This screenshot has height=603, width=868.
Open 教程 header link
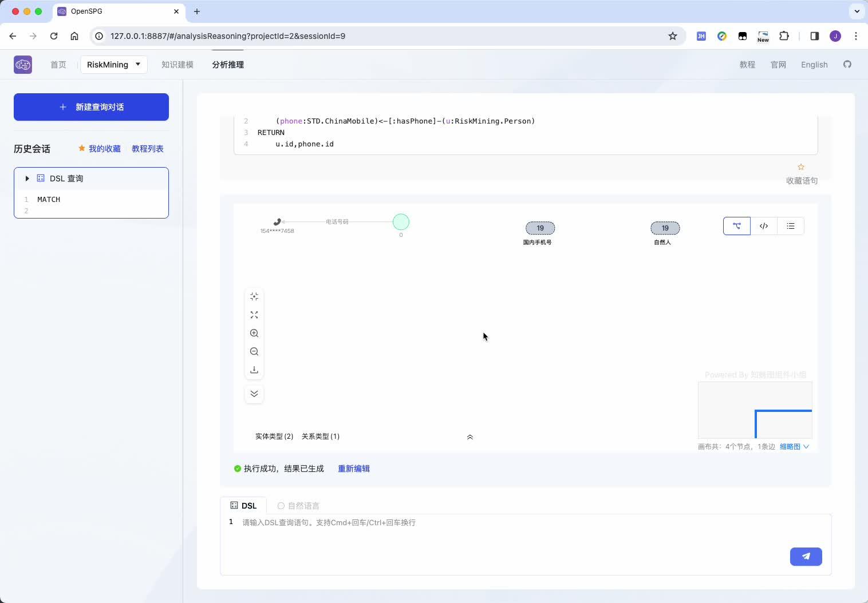coord(747,65)
